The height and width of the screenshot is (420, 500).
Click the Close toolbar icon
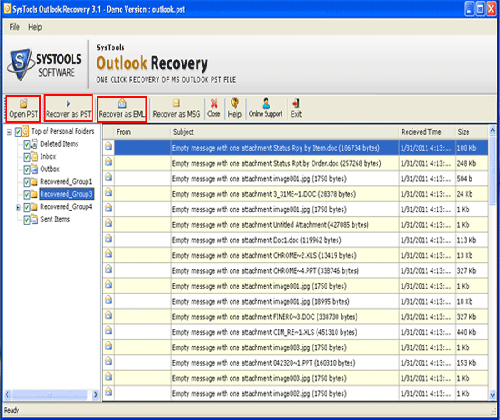(x=214, y=103)
